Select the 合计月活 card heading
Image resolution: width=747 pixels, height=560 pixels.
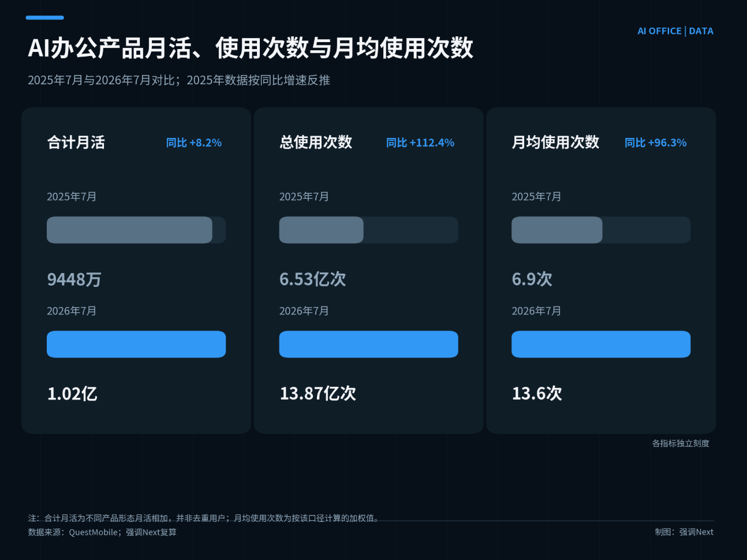(76, 143)
